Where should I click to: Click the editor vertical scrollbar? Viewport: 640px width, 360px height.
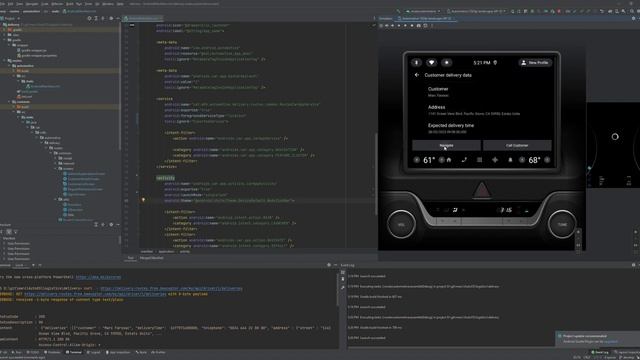coord(376,174)
